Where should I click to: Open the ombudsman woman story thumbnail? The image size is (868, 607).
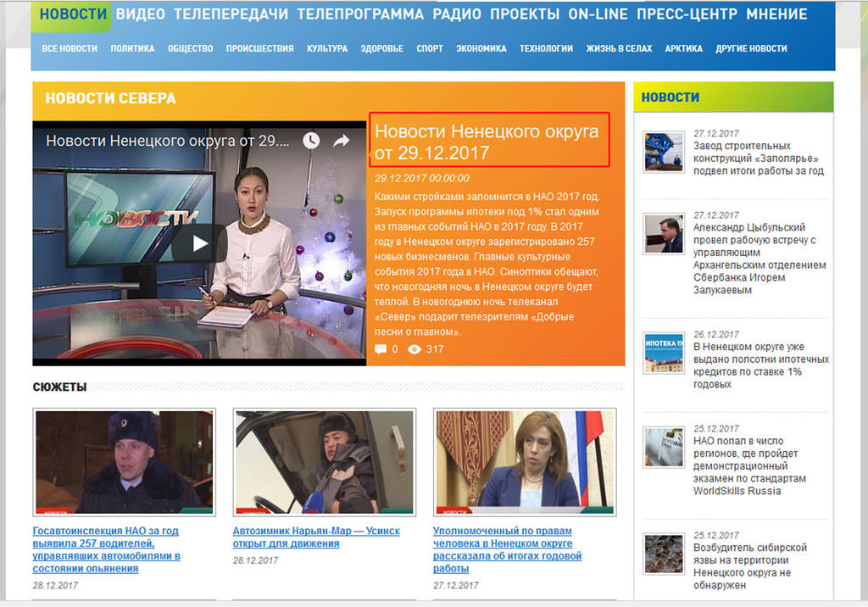click(525, 462)
